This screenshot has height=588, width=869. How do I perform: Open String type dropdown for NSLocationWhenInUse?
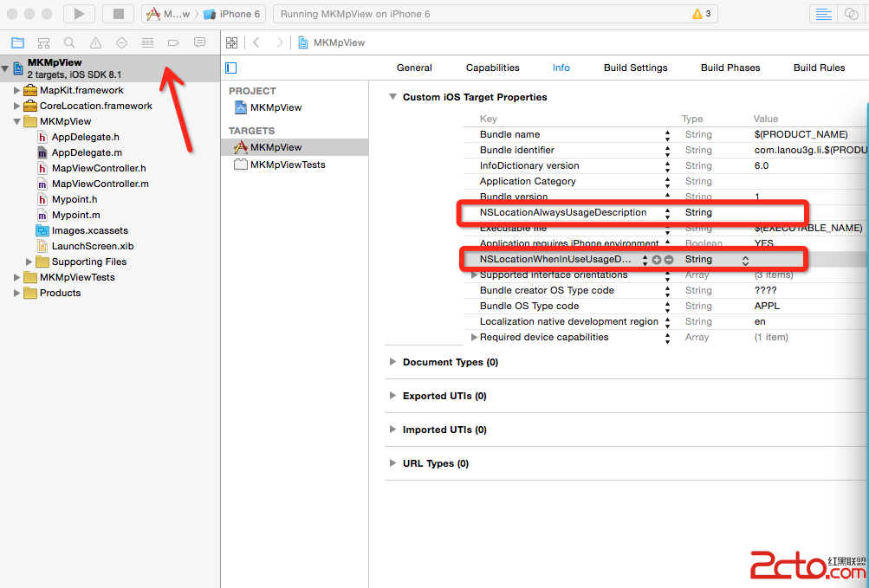(745, 260)
